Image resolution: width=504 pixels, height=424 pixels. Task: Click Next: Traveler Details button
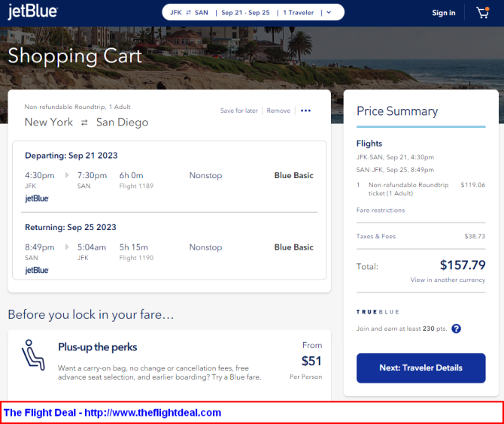tap(421, 368)
